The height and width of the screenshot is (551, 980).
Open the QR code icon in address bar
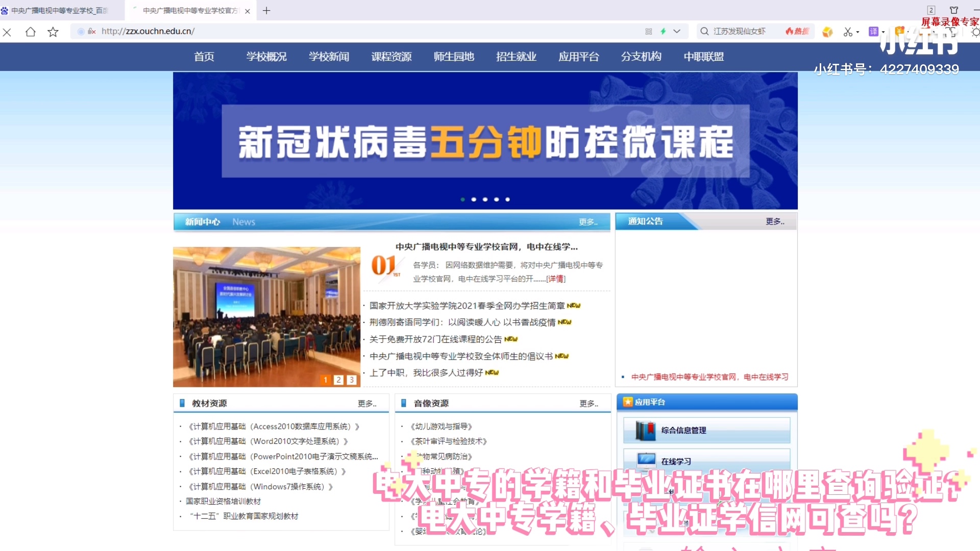(649, 32)
